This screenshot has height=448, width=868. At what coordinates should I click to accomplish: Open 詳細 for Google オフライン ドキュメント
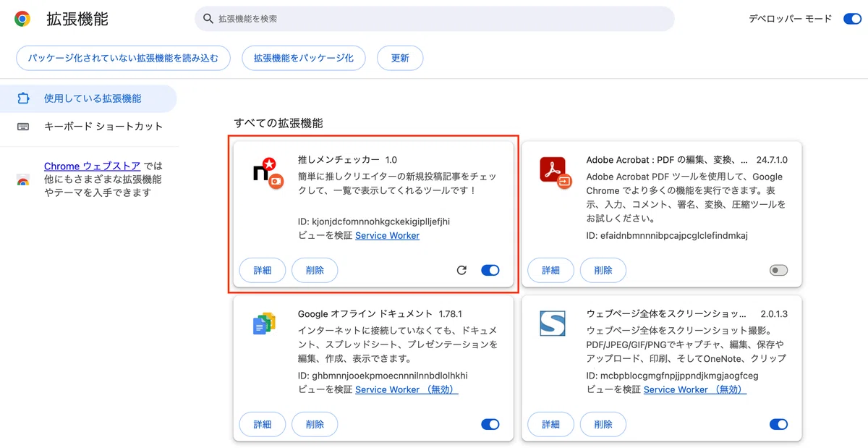point(263,424)
